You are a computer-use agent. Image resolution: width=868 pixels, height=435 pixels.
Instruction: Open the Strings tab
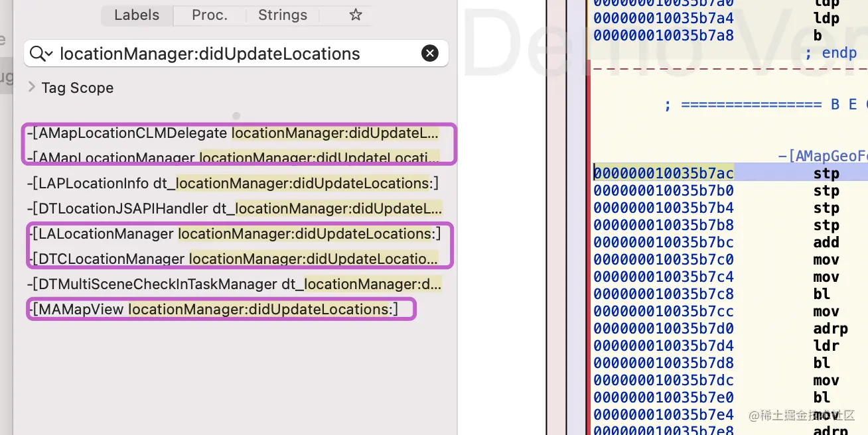pos(283,15)
